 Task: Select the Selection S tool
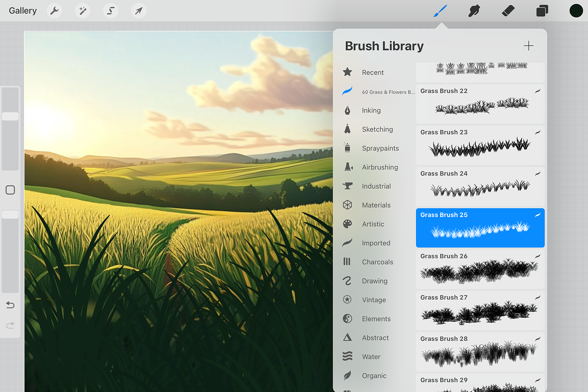pos(111,11)
